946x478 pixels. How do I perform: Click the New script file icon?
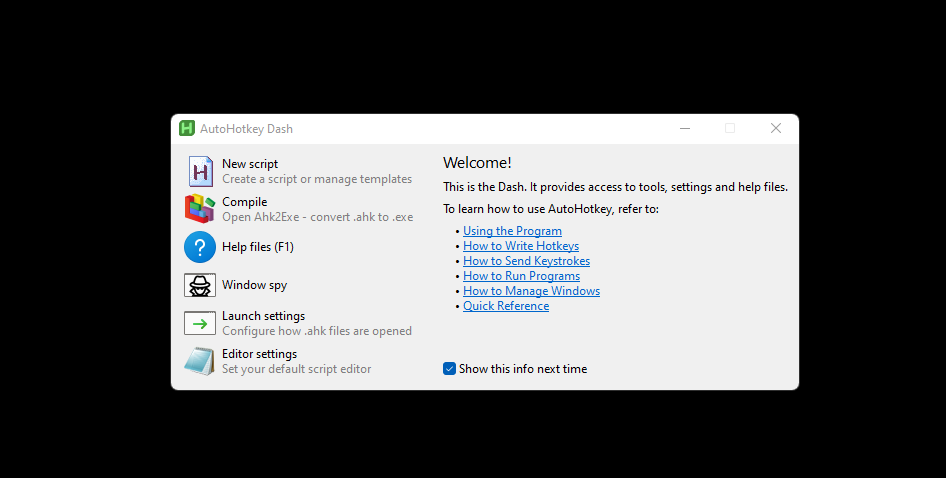[x=200, y=171]
